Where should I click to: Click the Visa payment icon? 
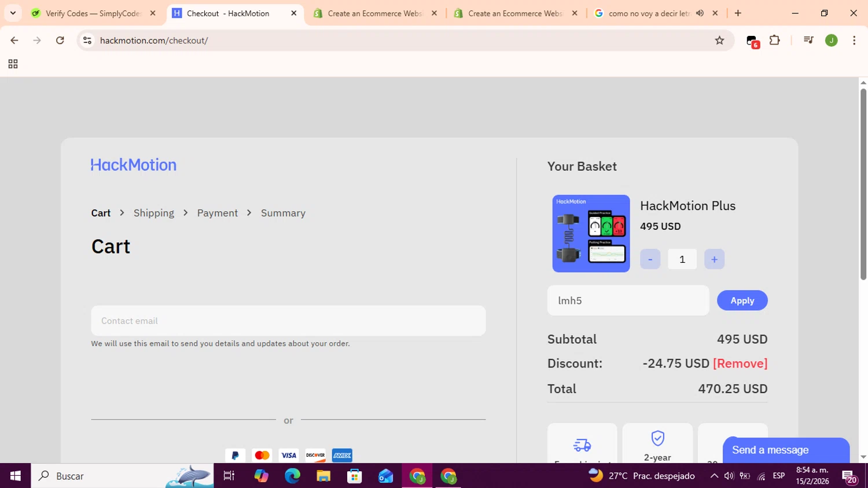pos(289,456)
